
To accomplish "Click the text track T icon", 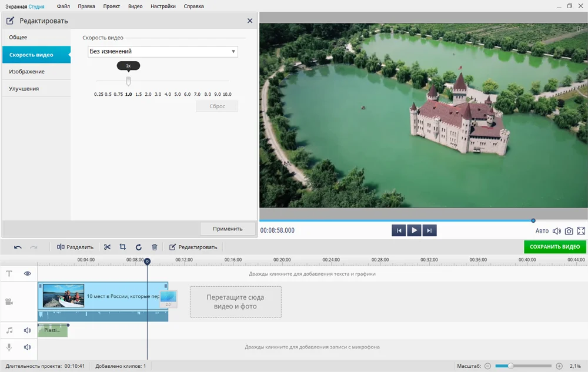I will [x=9, y=273].
